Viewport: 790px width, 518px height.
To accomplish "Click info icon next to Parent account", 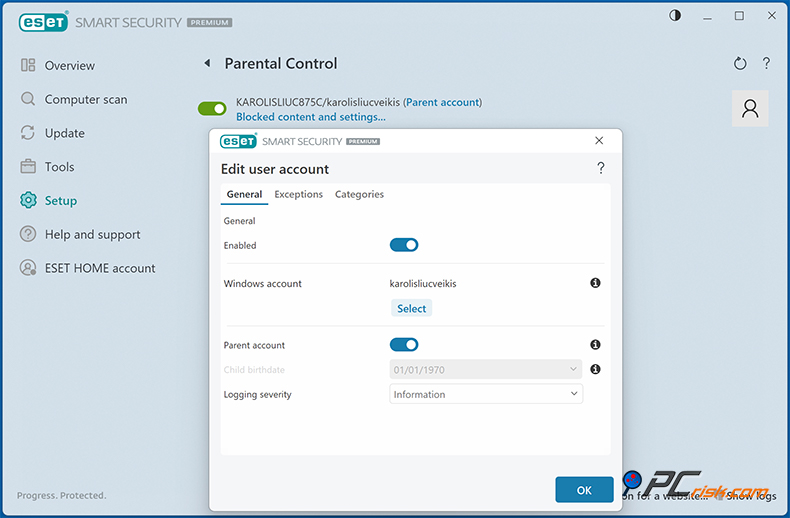I will pos(595,345).
